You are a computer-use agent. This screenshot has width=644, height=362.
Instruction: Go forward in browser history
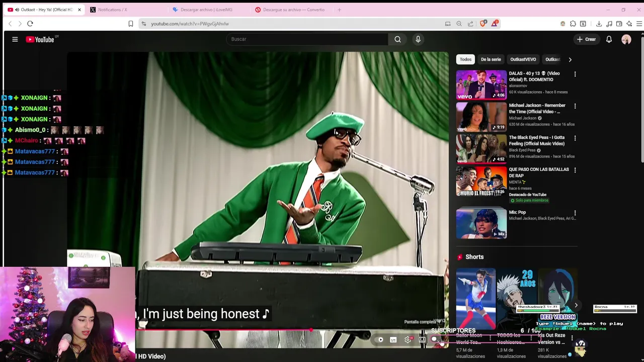tap(20, 24)
